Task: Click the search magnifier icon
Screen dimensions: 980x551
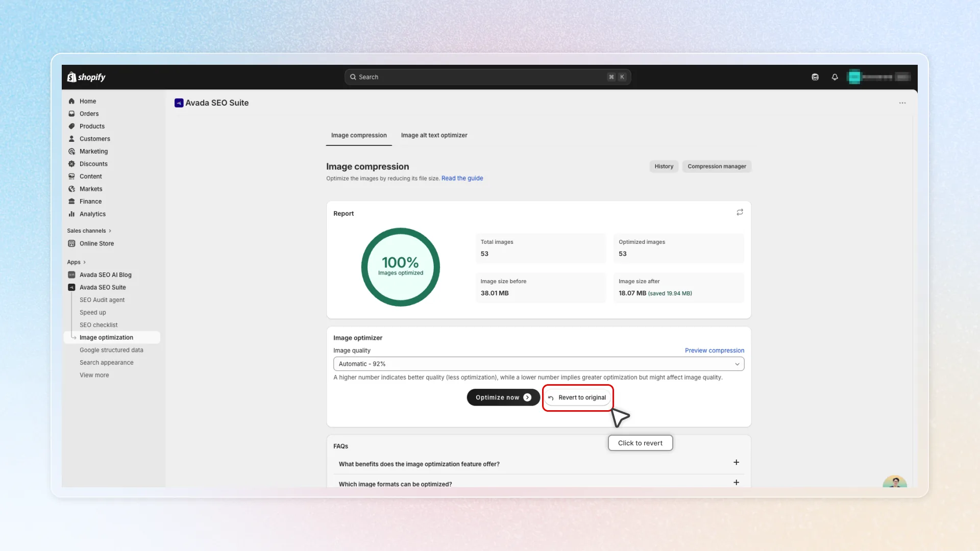Action: tap(353, 77)
